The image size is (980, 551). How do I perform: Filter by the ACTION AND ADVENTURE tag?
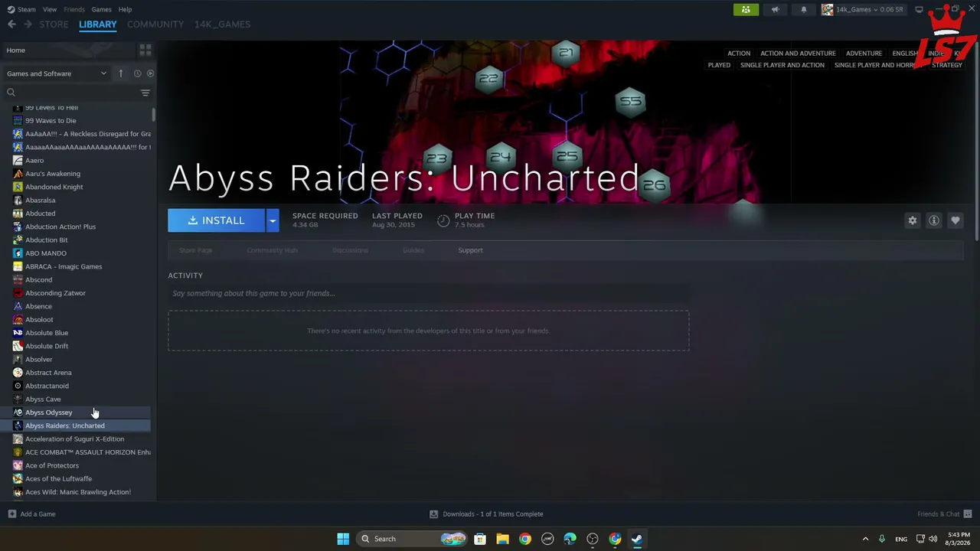798,54
